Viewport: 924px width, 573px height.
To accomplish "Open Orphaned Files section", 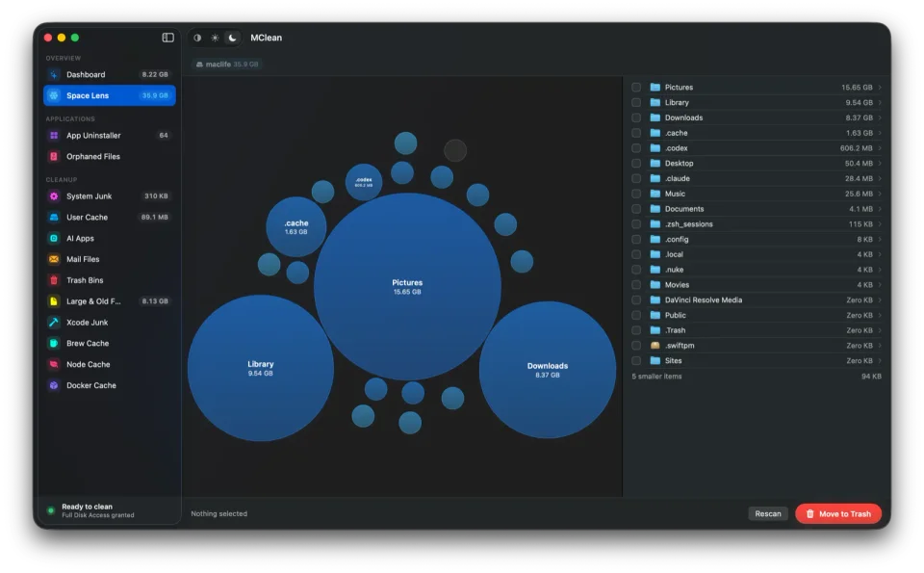I will click(110, 156).
